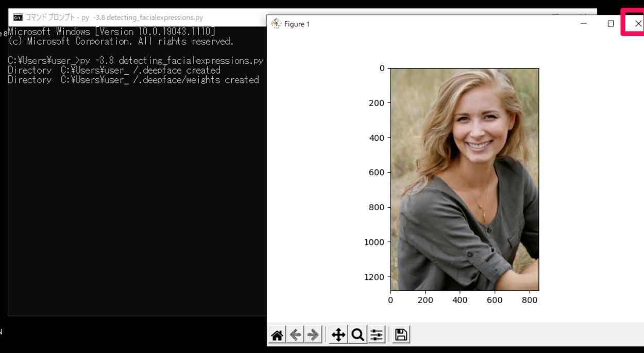This screenshot has height=353, width=644.
Task: Close the Figure 1 window
Action: tap(638, 23)
